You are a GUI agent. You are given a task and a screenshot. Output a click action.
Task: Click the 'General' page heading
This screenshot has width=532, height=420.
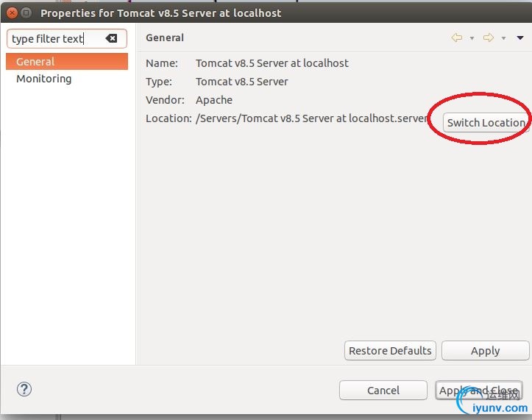coord(165,38)
